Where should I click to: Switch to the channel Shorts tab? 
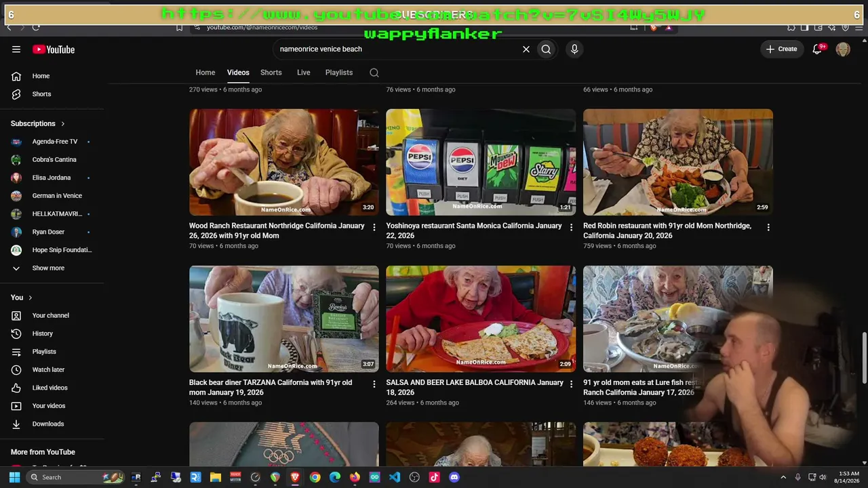coord(271,73)
